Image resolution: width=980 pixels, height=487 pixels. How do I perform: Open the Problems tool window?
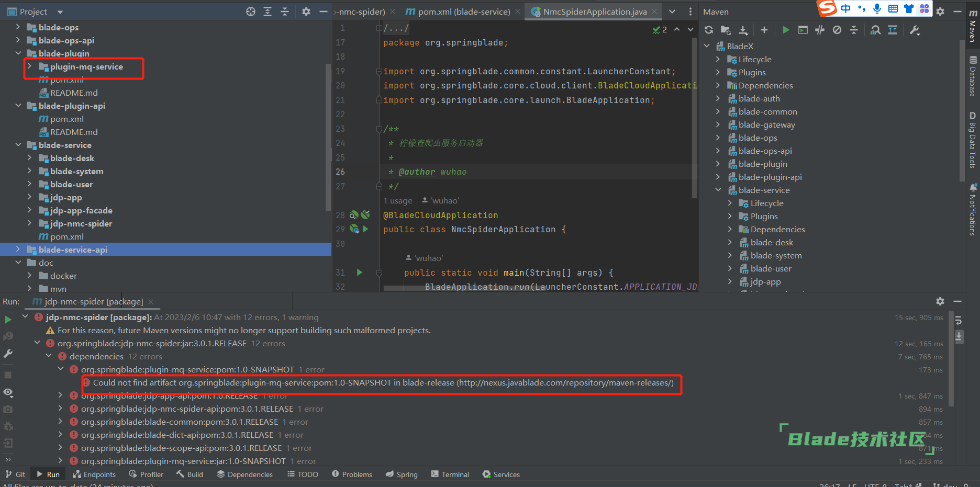click(x=352, y=474)
